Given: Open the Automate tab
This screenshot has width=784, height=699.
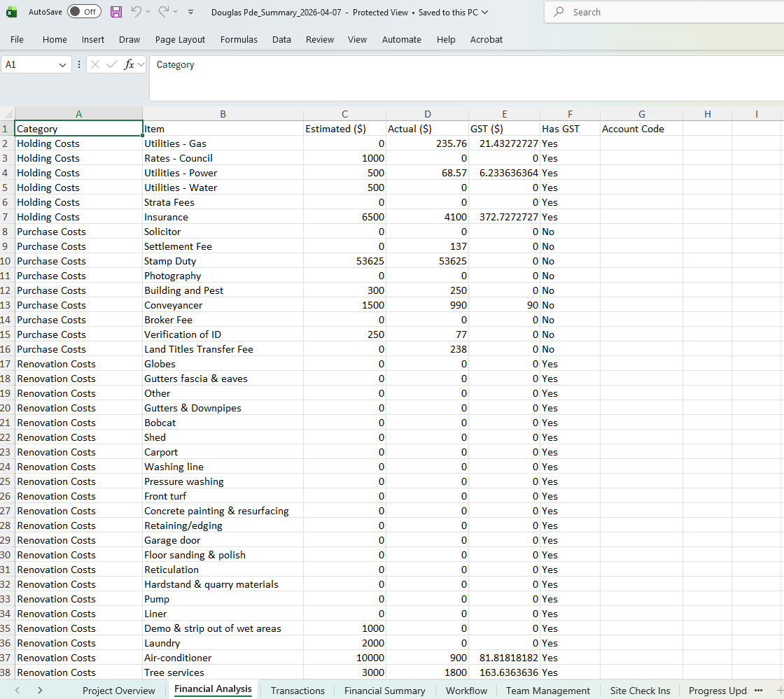Looking at the screenshot, I should 402,39.
